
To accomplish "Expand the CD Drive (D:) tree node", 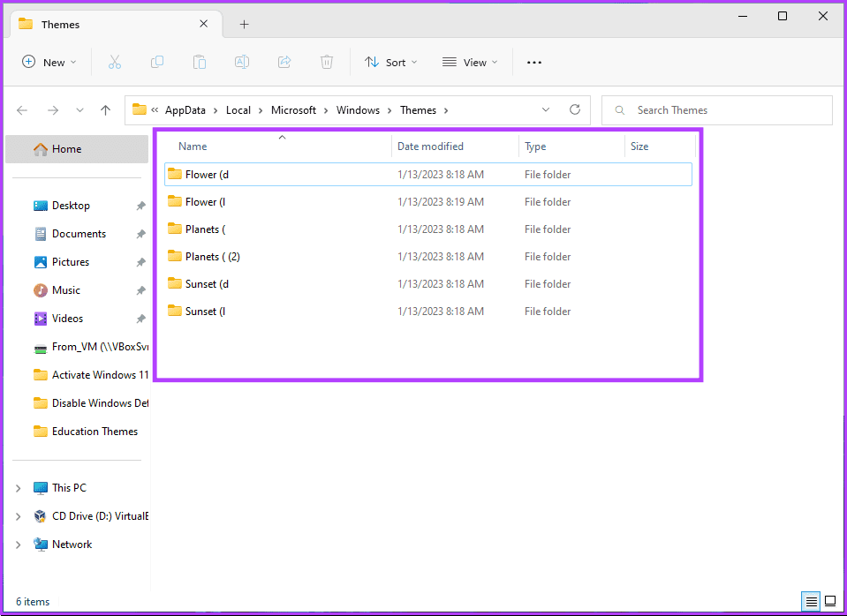I will pos(19,516).
